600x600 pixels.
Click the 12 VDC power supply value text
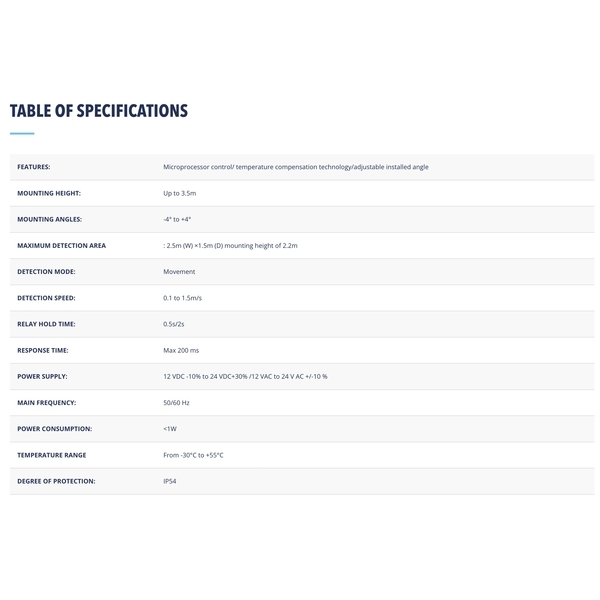click(x=245, y=376)
